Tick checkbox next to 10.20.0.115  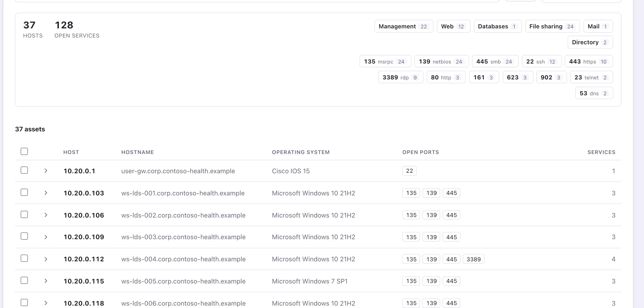pyautogui.click(x=24, y=281)
